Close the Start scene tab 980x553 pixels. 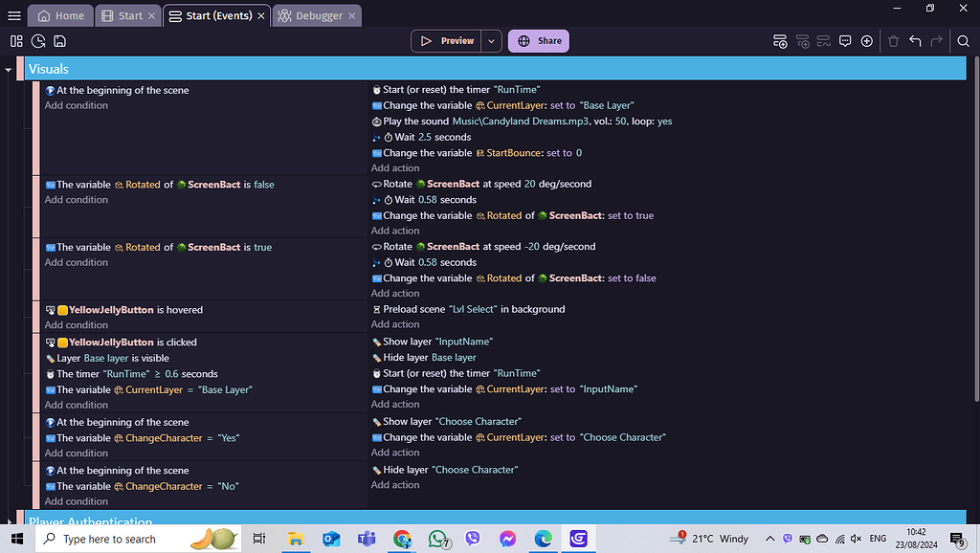point(151,15)
